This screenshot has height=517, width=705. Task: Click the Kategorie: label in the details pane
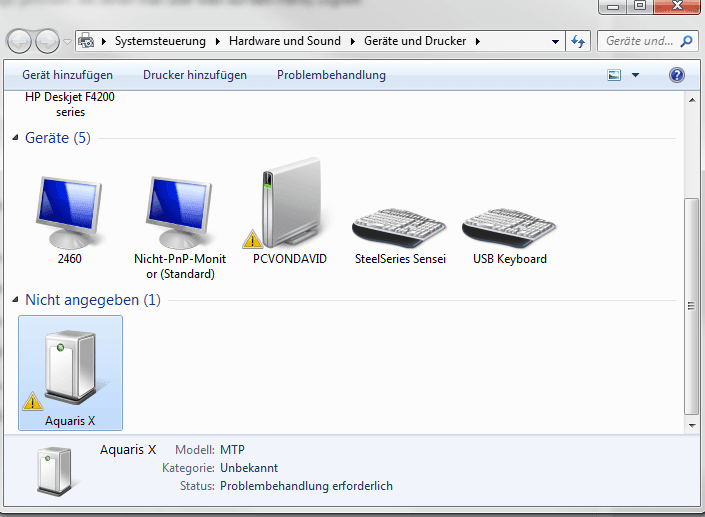click(x=188, y=468)
